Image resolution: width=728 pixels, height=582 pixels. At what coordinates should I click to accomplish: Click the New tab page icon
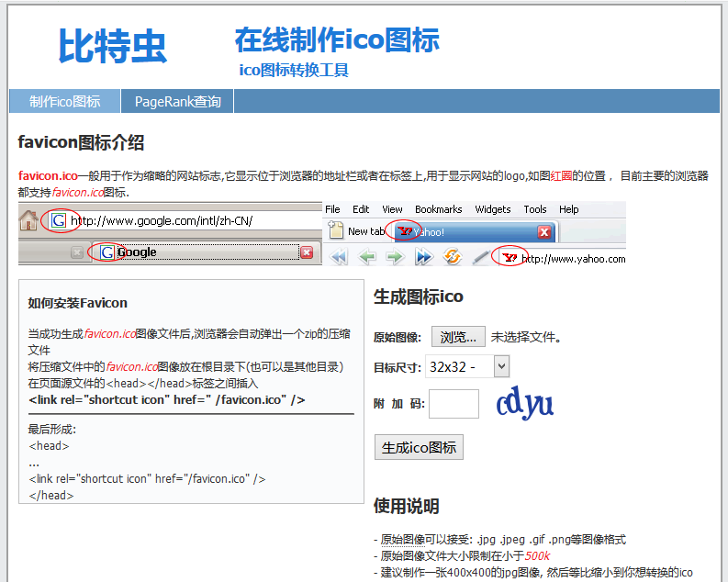click(336, 230)
